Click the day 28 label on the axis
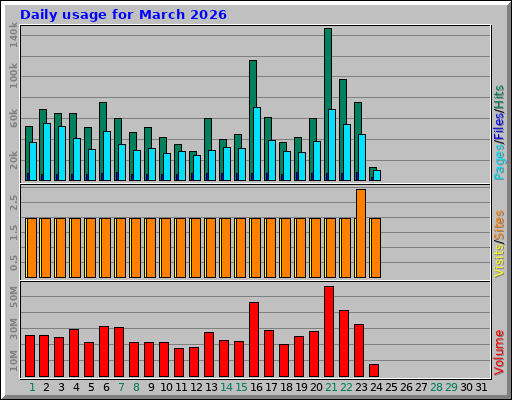The image size is (512, 400). coord(436,387)
